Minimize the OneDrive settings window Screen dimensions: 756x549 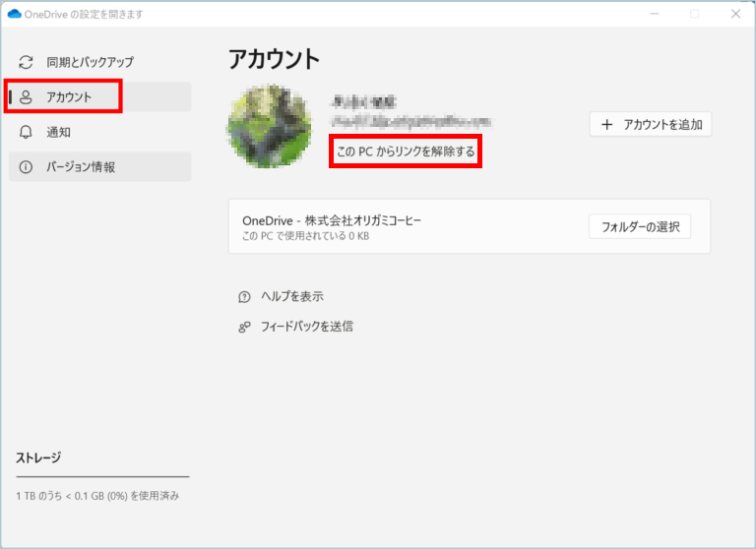tap(655, 14)
